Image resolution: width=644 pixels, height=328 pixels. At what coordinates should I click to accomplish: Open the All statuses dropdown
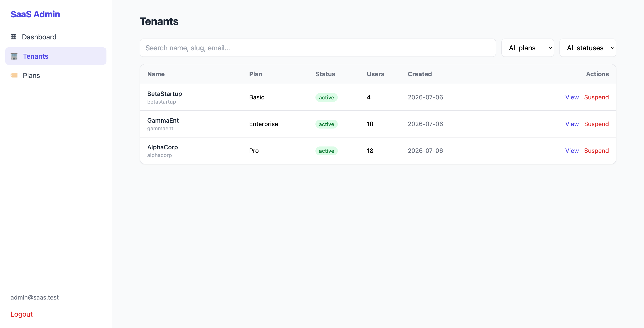(x=588, y=48)
